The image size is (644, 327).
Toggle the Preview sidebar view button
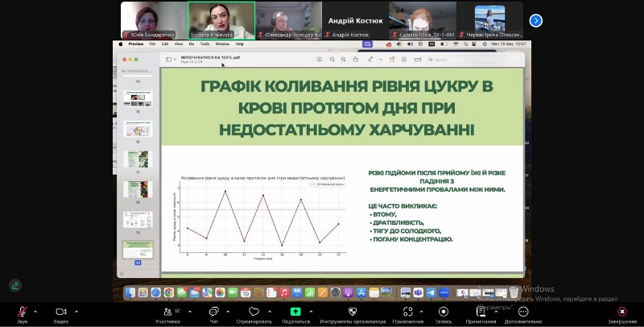[168, 60]
